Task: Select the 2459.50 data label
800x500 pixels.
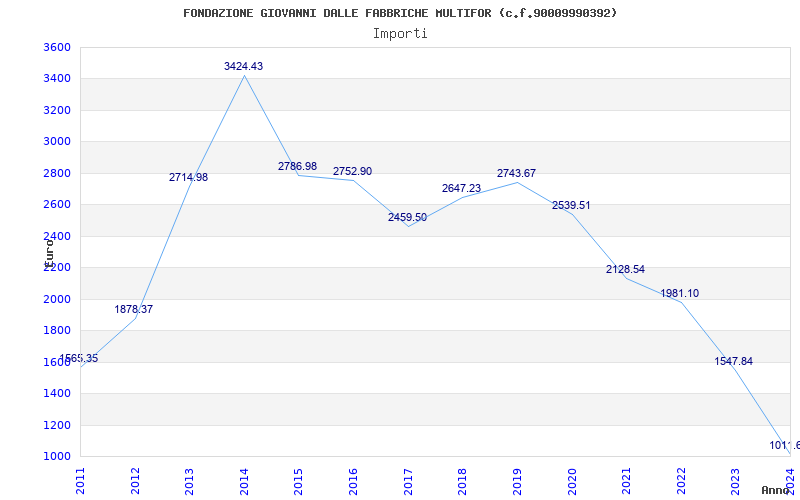Action: [x=407, y=217]
